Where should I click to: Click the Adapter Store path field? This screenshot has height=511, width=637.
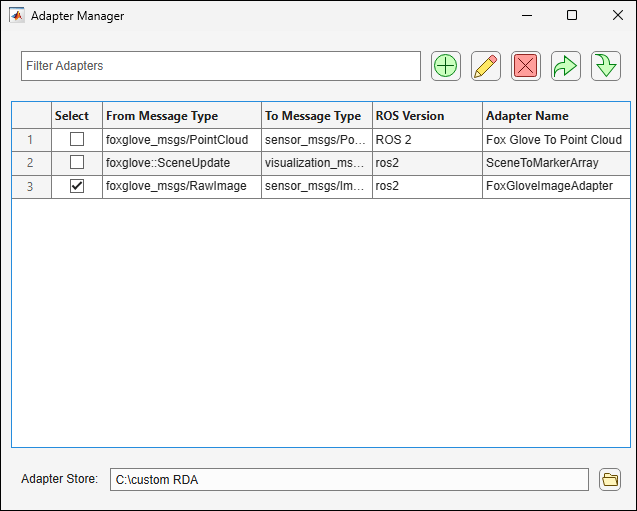point(349,479)
